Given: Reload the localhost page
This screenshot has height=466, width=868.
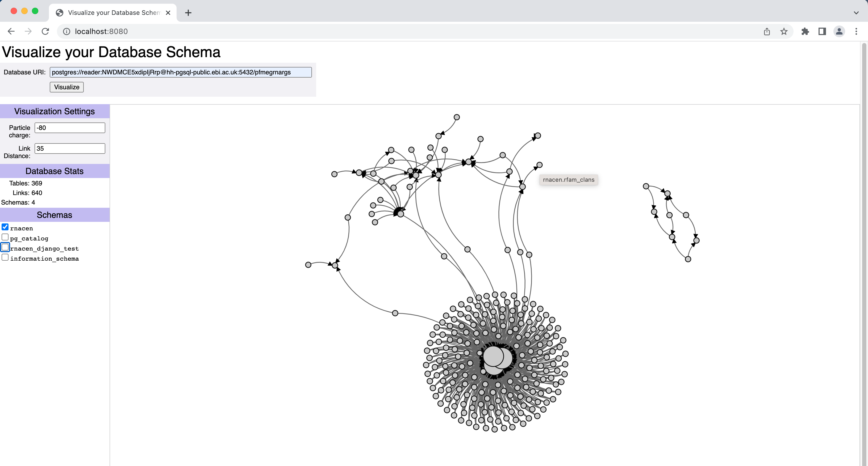Looking at the screenshot, I should pos(45,31).
